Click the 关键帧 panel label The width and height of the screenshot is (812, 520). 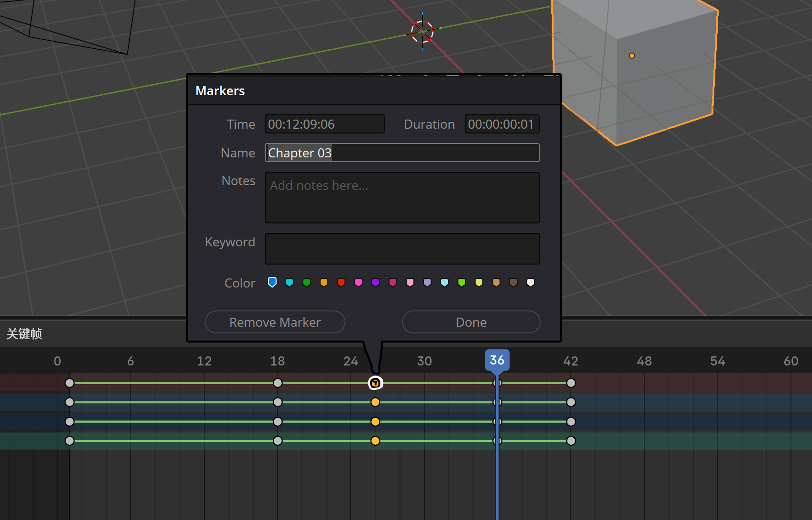point(24,333)
